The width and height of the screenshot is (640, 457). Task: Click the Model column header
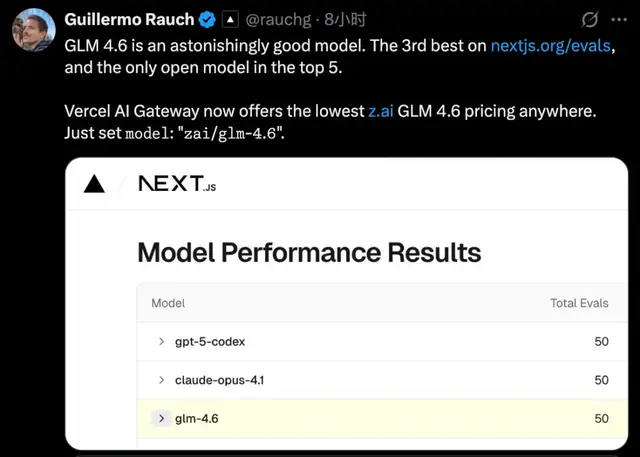click(168, 303)
